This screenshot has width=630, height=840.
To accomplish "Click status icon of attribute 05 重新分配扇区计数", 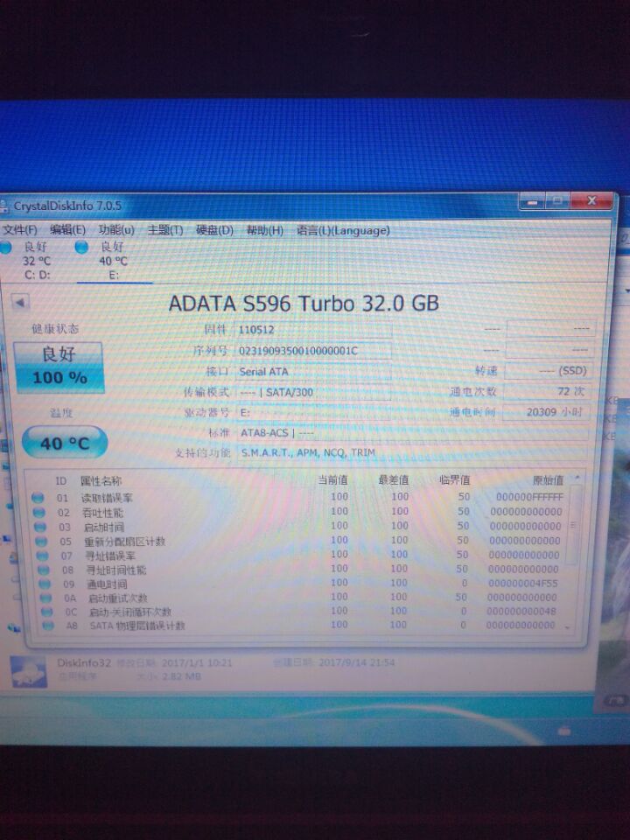I will pyautogui.click(x=41, y=541).
